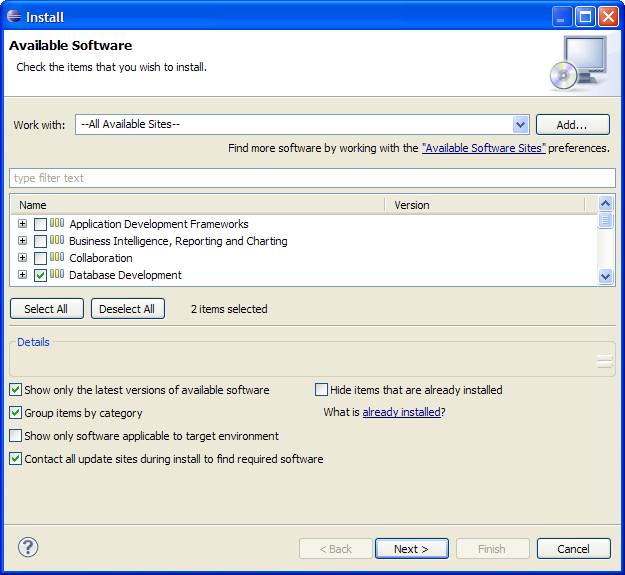Click the Name column header
Viewport: 625px width, 575px height.
pyautogui.click(x=197, y=205)
